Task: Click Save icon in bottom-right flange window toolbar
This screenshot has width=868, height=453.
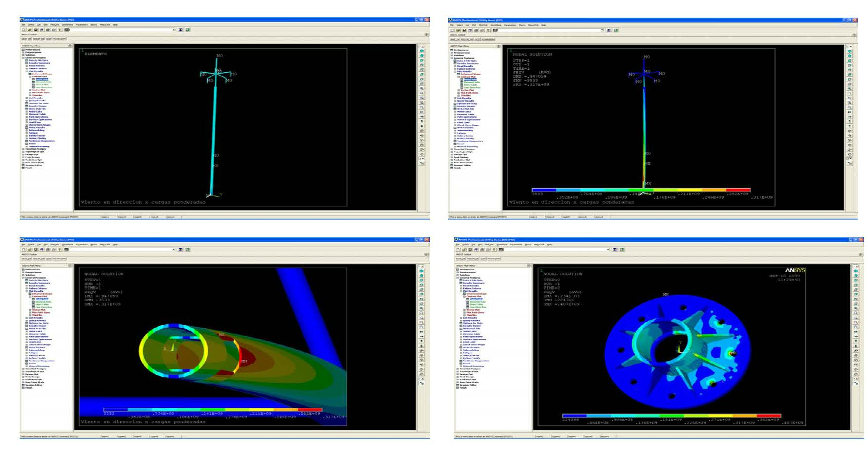Action: 469,250
